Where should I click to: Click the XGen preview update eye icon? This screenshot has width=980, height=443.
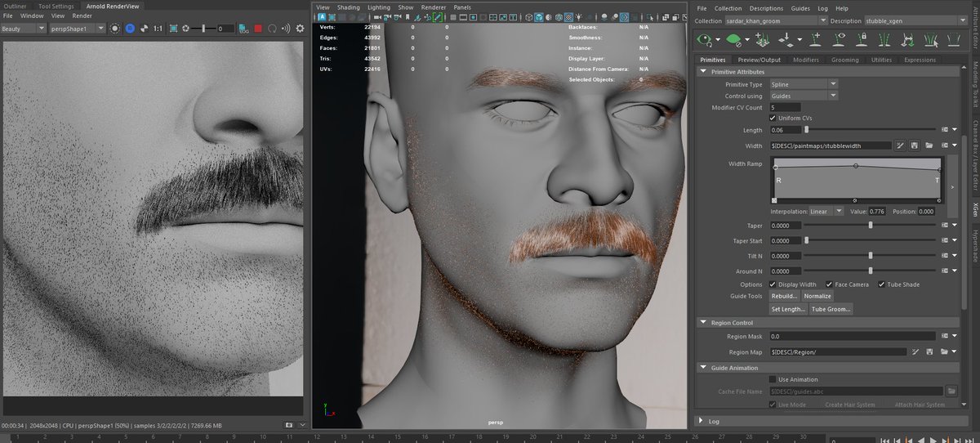pos(705,39)
